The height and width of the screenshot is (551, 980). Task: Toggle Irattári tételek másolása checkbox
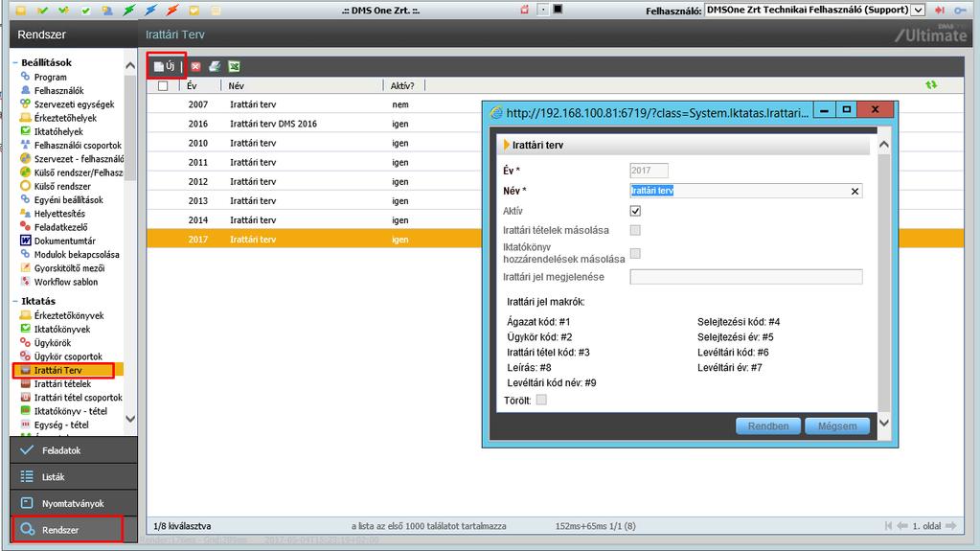(636, 230)
